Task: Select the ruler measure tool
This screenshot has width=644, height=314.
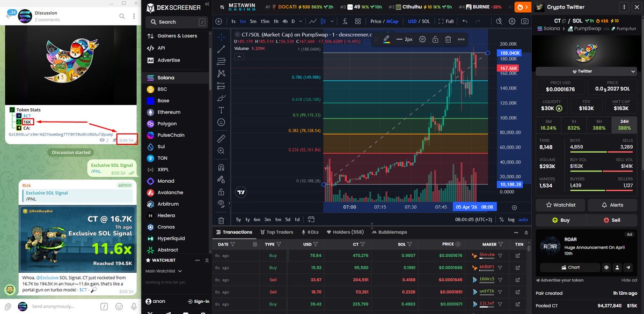Action: 222,139
